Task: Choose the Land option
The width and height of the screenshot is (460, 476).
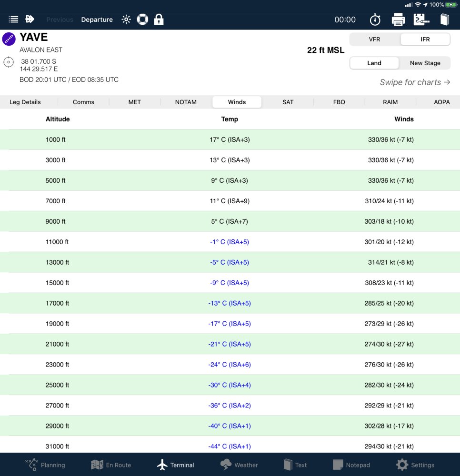Action: 374,63
